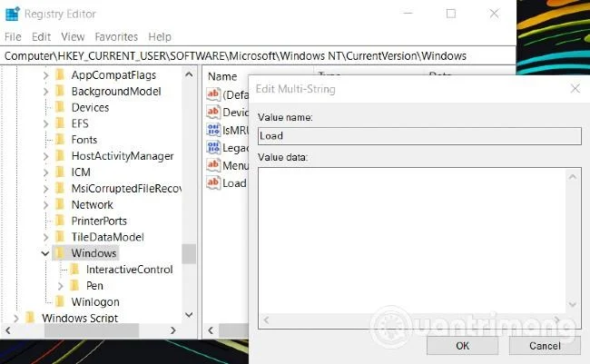Viewport: 590px width, 364px height.
Task: Select the Windows key folder icon
Action: [x=60, y=253]
